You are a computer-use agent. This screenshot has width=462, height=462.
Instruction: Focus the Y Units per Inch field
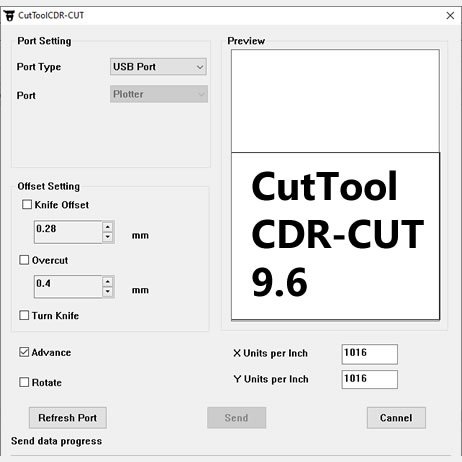point(370,379)
